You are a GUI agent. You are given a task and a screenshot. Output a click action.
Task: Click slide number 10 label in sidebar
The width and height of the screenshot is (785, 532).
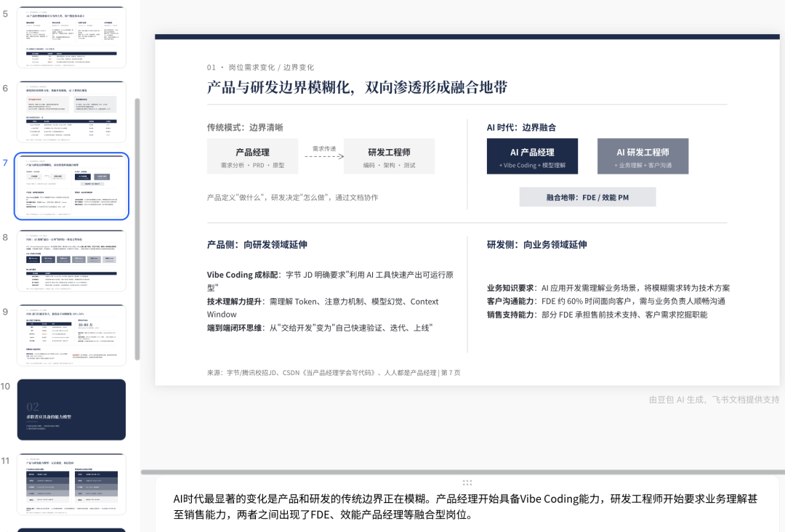(x=5, y=386)
